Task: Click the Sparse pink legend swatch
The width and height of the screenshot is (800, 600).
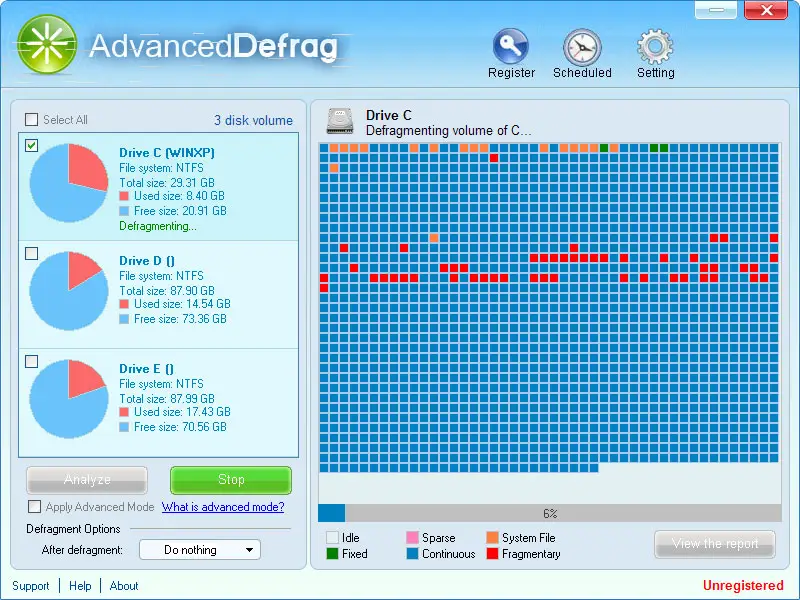Action: 412,538
